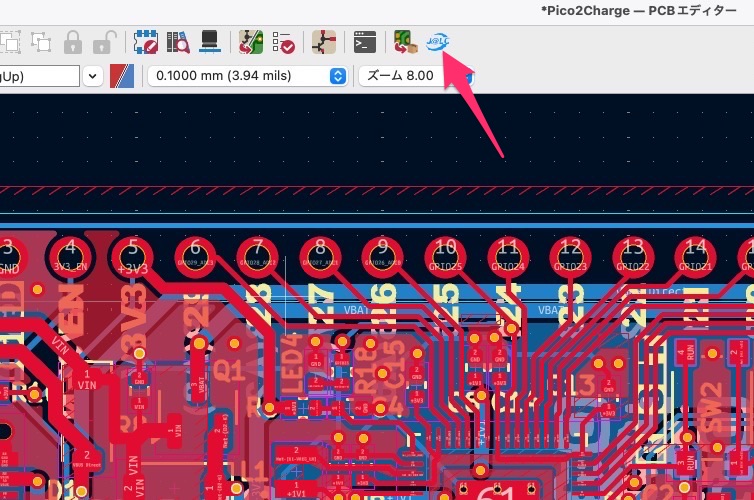Click the JLCPCB plugin icon

pos(437,42)
